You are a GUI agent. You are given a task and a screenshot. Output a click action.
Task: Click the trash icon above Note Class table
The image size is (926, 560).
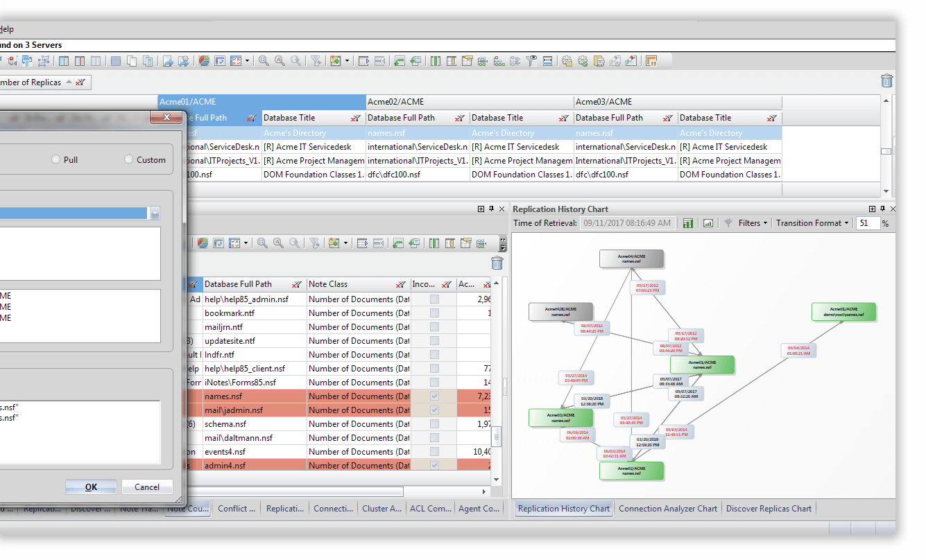497,263
